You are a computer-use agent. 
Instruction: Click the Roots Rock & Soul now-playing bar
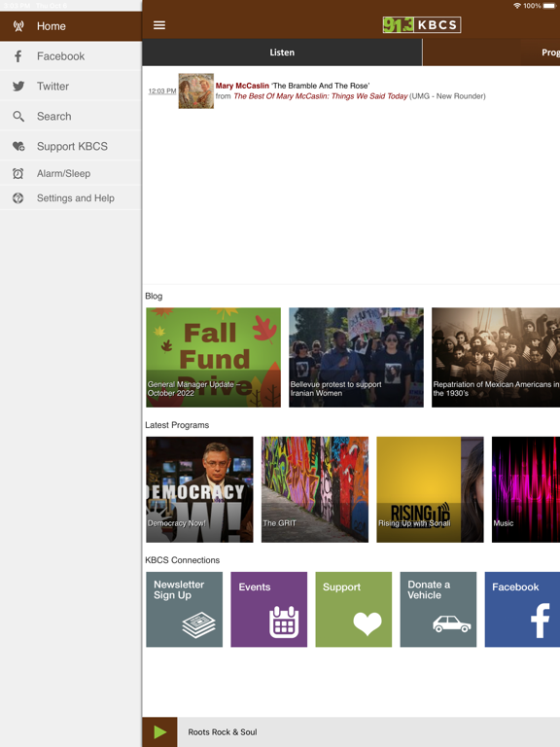(x=368, y=731)
